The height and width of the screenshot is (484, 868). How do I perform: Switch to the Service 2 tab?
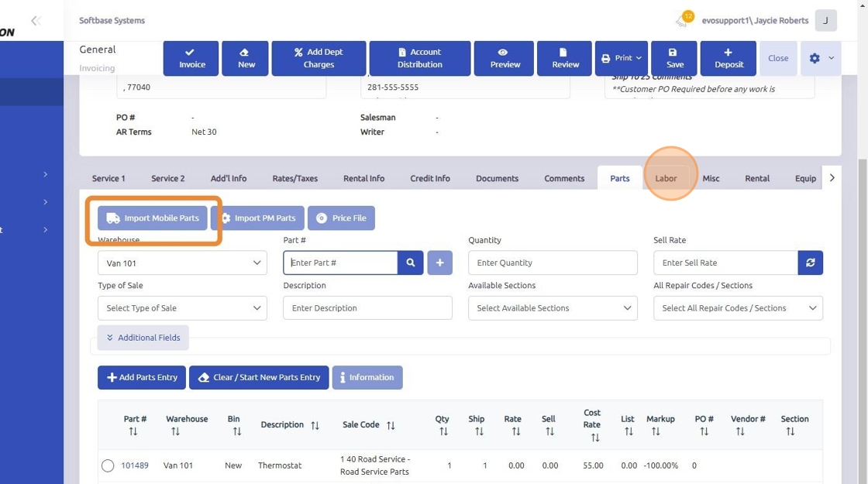click(x=167, y=178)
